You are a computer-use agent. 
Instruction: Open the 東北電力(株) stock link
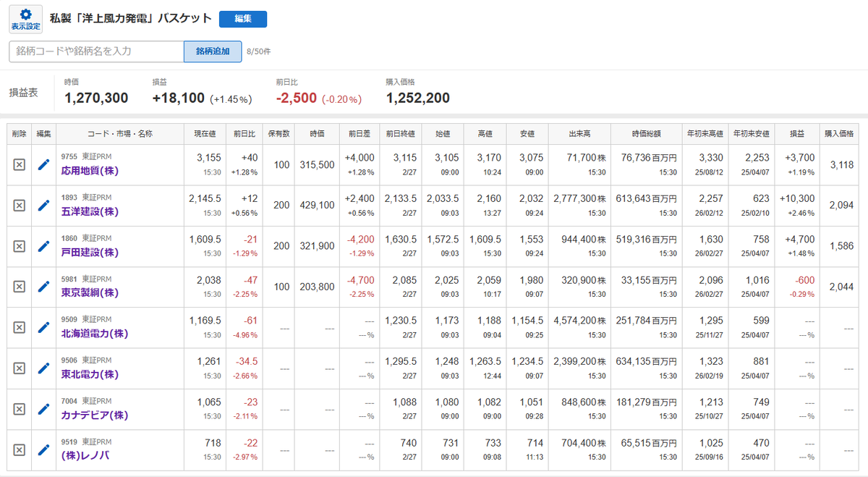pyautogui.click(x=90, y=374)
